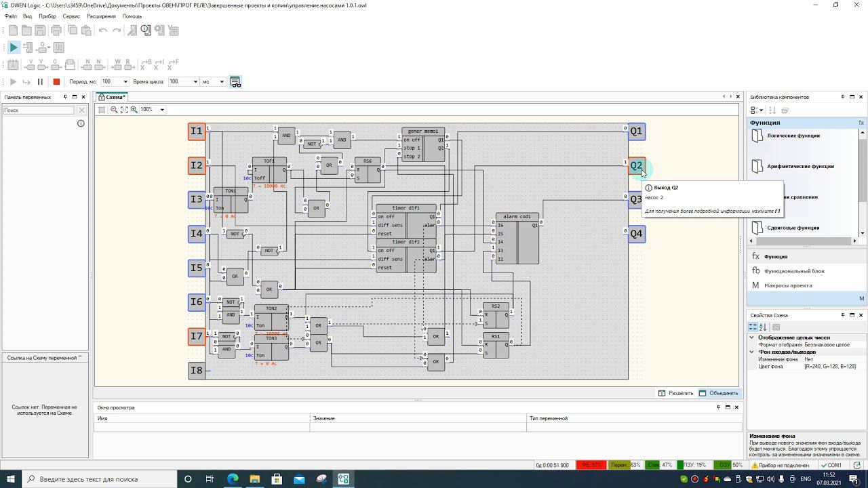
Task: Open the Период, мс dropdown
Action: [125, 82]
